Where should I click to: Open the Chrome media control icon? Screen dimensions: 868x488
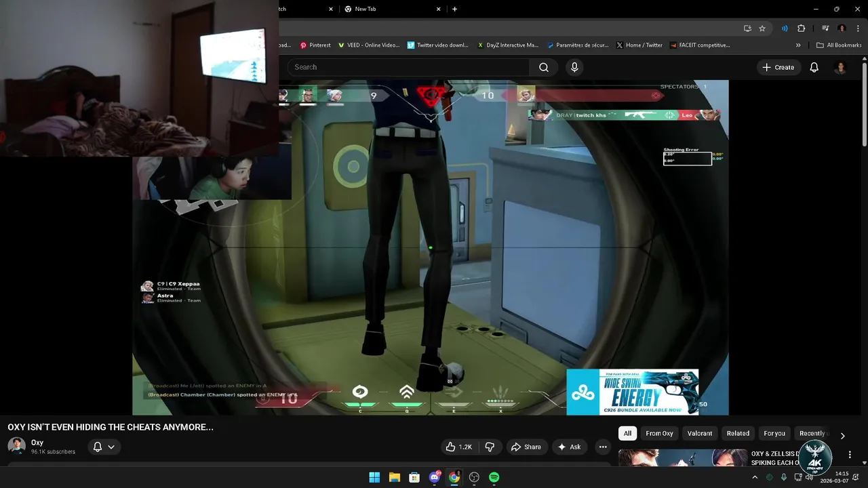pyautogui.click(x=825, y=28)
